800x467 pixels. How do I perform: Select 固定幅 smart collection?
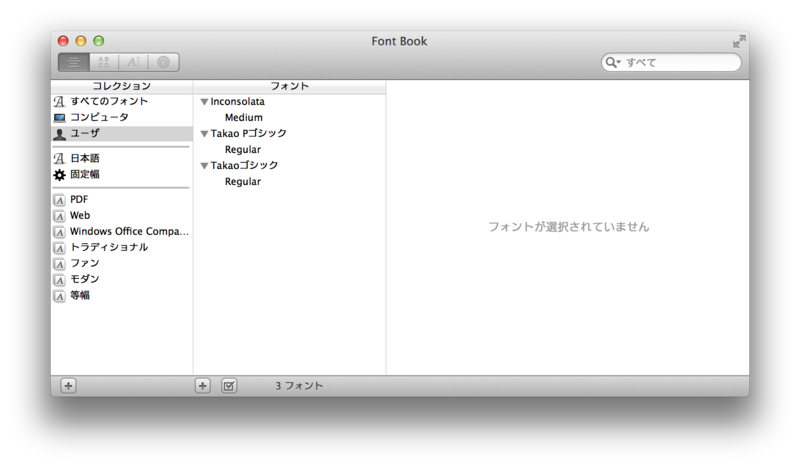(x=121, y=175)
